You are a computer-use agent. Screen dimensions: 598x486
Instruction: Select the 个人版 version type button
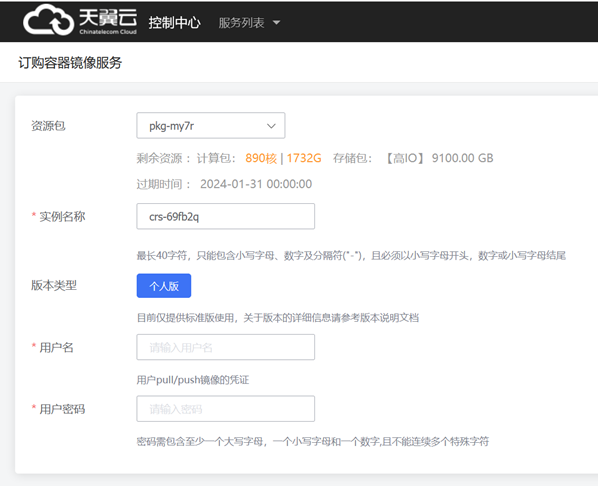pyautogui.click(x=164, y=286)
